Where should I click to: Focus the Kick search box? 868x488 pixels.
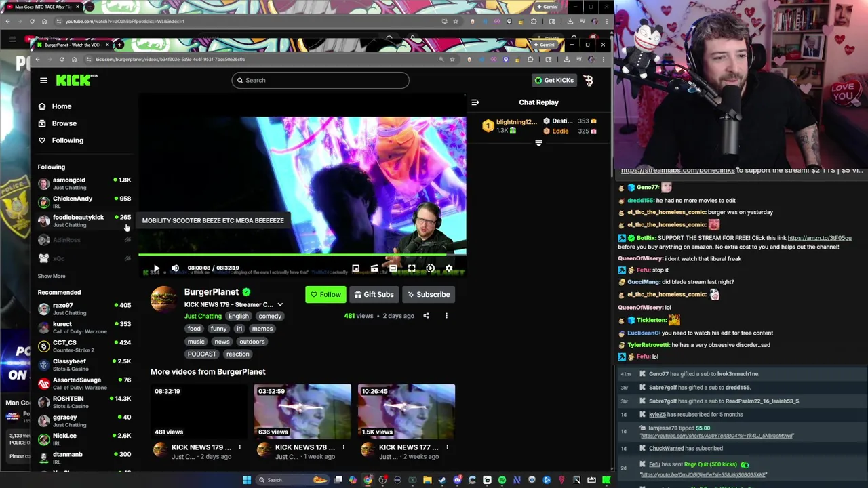pos(320,80)
